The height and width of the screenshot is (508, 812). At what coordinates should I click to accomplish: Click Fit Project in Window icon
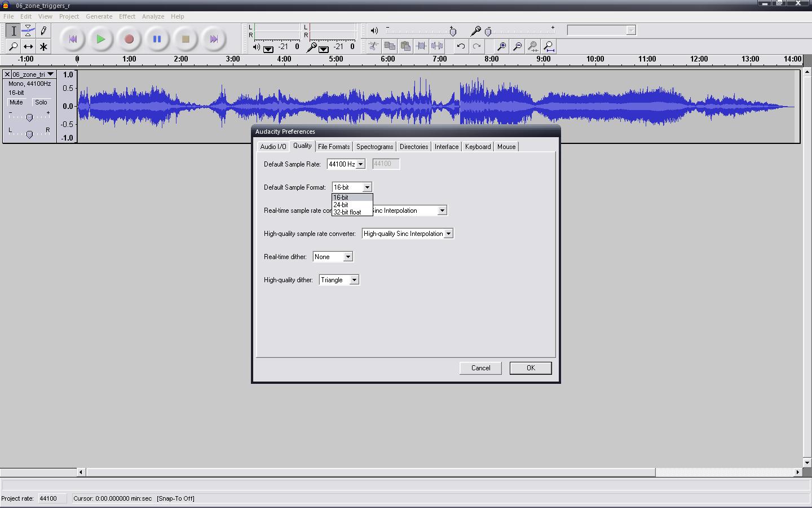pos(548,46)
